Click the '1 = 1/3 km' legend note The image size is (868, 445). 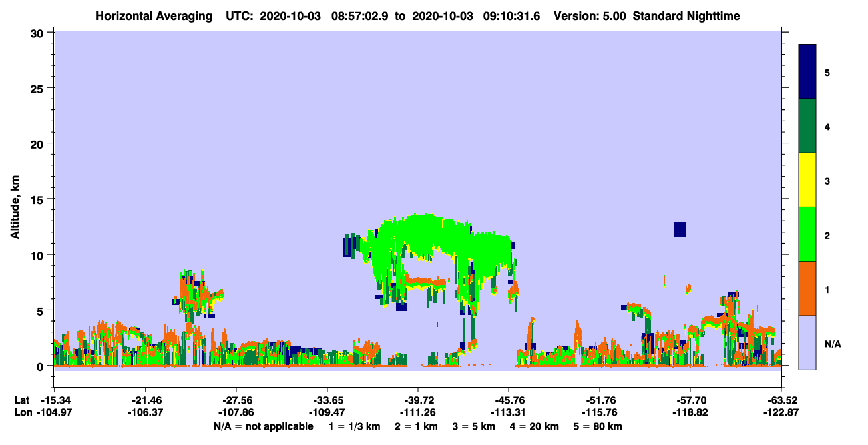tap(353, 426)
